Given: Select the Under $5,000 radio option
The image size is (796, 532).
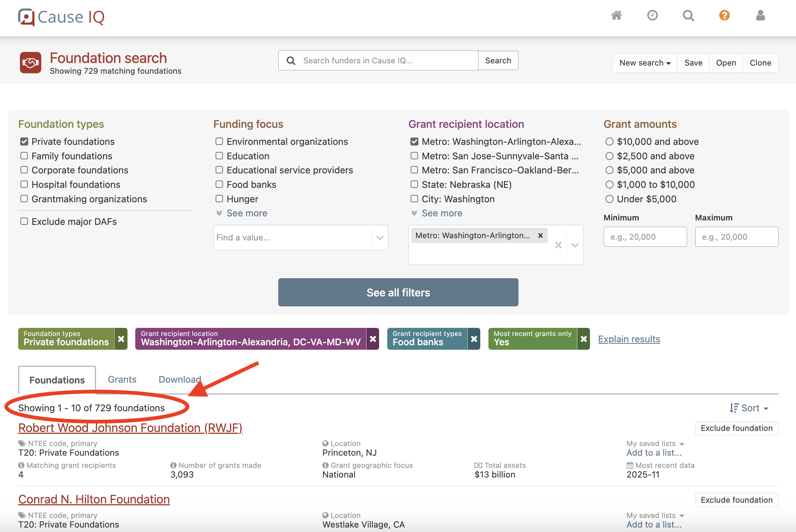Looking at the screenshot, I should (609, 199).
